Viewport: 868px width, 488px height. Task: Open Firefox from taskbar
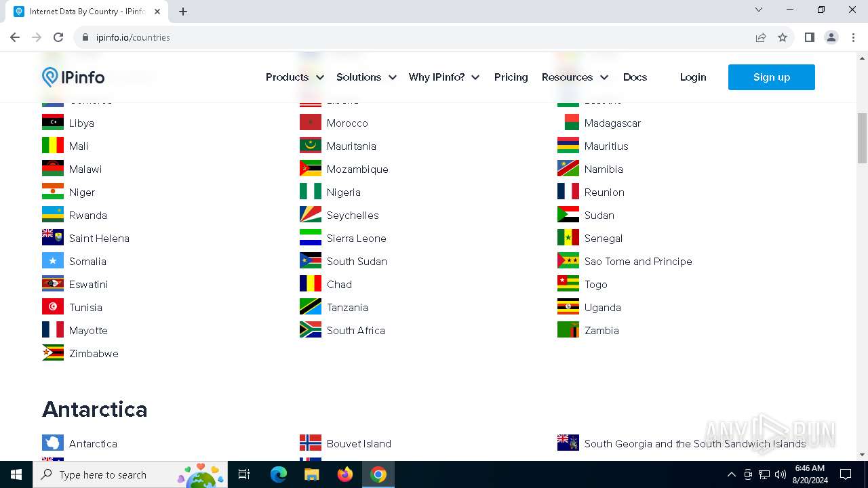coord(345,474)
